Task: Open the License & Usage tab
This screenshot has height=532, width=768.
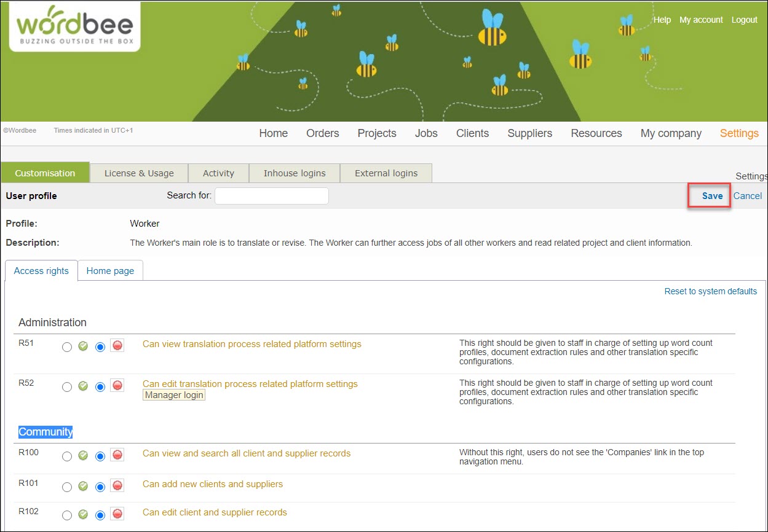Action: 139,173
